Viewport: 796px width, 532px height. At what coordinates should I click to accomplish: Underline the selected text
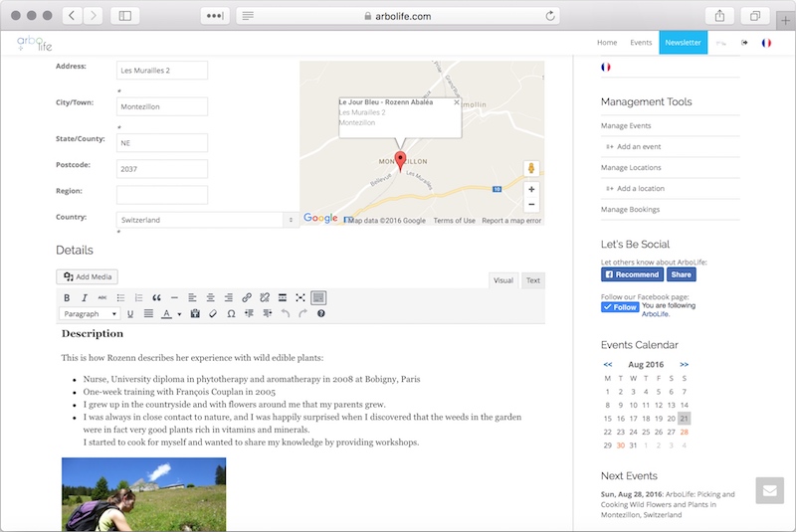click(130, 314)
